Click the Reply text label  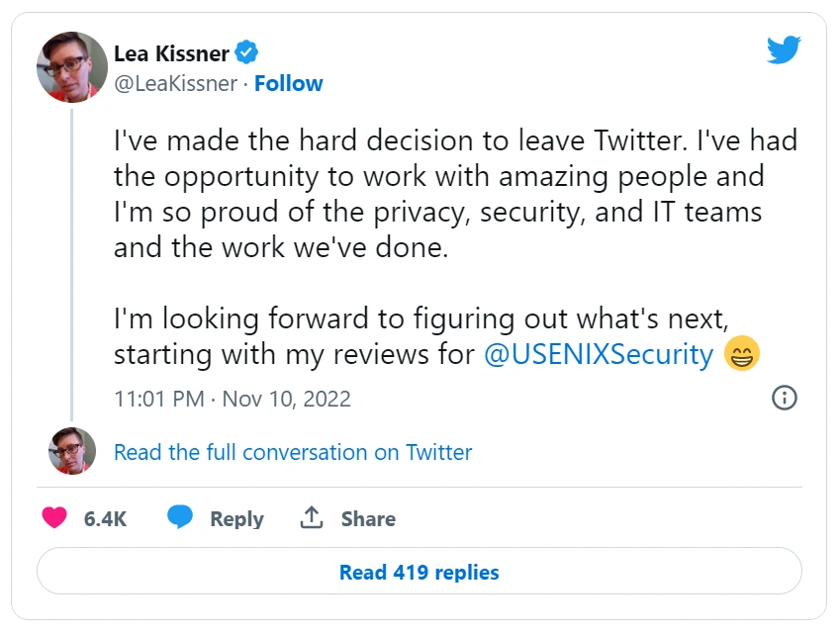click(x=236, y=518)
